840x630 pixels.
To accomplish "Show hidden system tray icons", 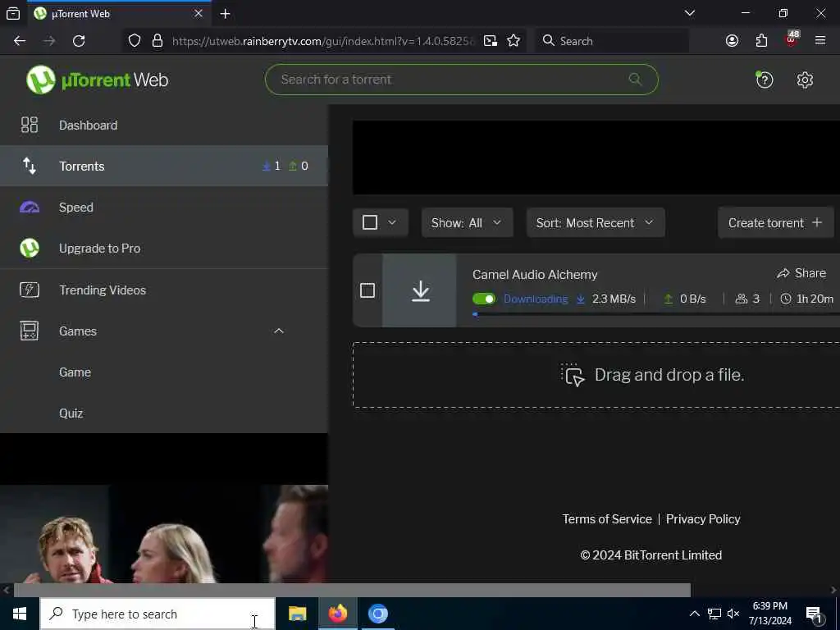I will click(x=694, y=614).
